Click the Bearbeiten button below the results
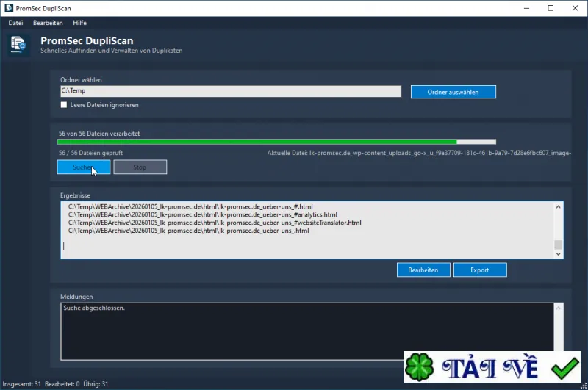Image resolution: width=588 pixels, height=390 pixels. pos(423,270)
